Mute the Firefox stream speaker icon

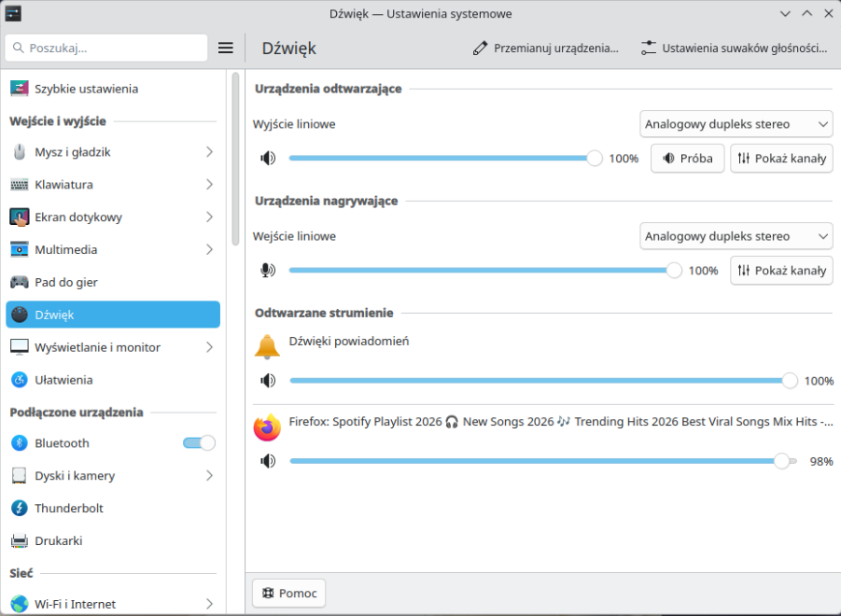(268, 461)
